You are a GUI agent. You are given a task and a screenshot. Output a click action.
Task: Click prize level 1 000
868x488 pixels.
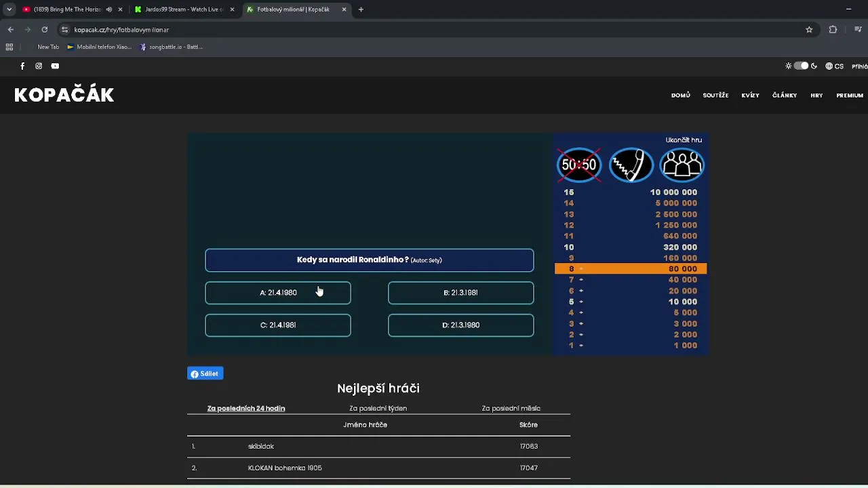(631, 346)
